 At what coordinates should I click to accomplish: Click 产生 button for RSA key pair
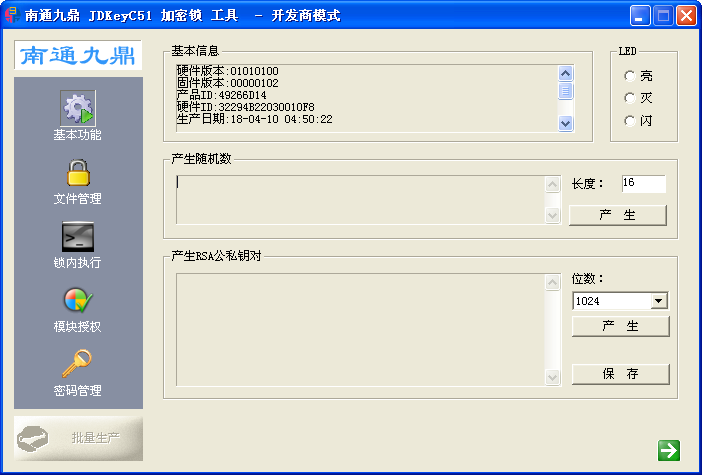coord(621,326)
